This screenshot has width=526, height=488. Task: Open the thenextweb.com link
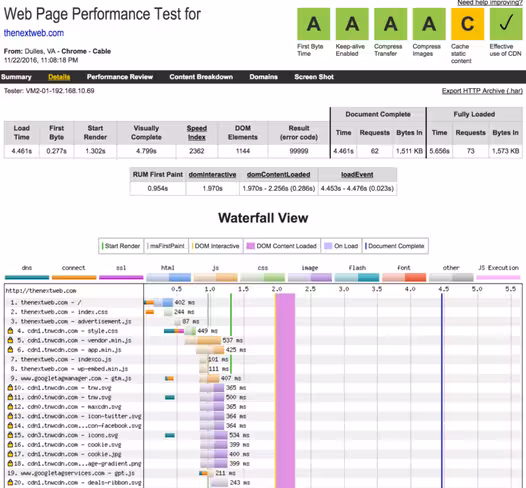click(34, 33)
